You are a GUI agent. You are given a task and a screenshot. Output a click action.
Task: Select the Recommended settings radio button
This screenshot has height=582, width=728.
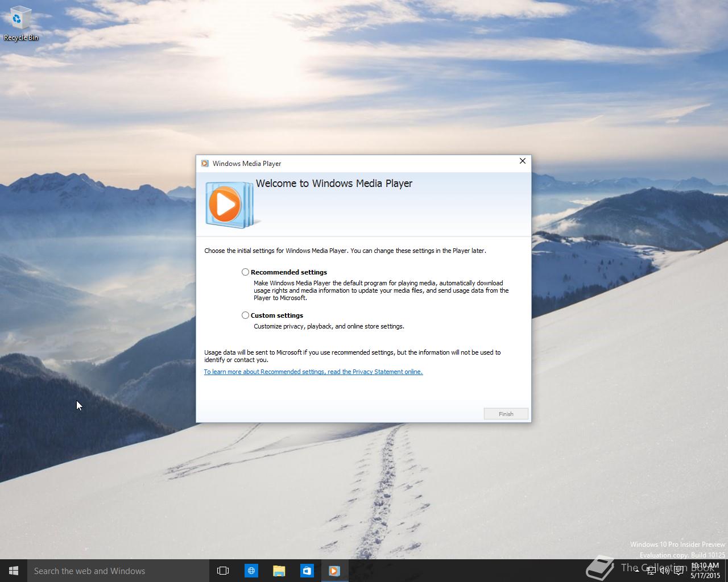coord(245,272)
